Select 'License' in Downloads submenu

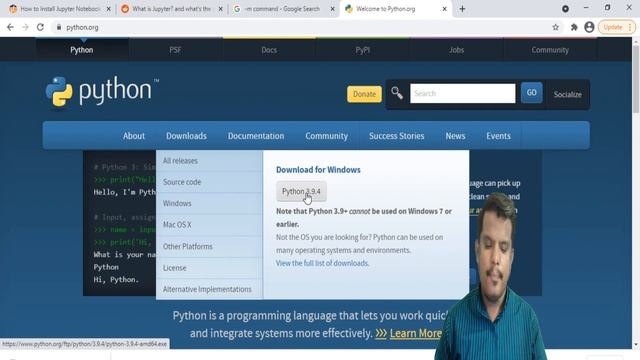point(209,268)
